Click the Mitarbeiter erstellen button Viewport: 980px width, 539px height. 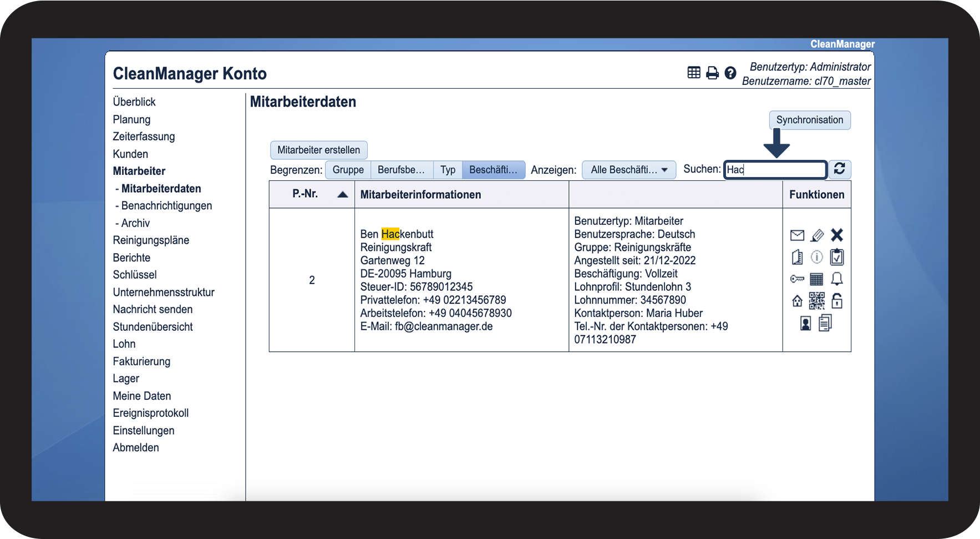tap(319, 150)
